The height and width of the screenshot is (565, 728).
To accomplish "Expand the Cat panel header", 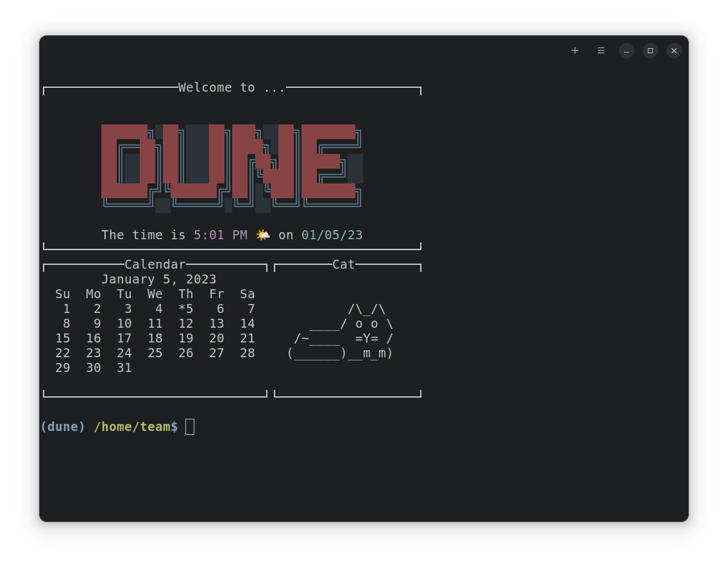I will pos(344,264).
